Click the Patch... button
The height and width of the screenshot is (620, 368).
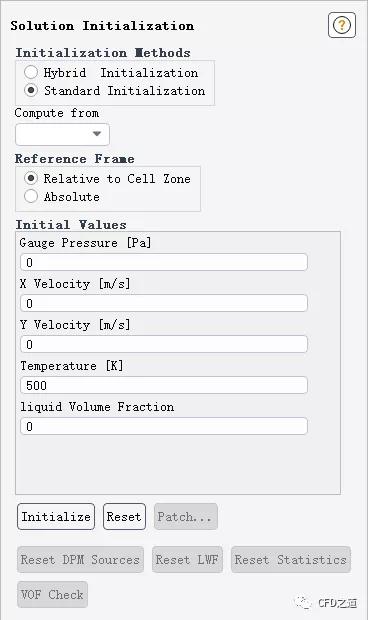(x=185, y=516)
